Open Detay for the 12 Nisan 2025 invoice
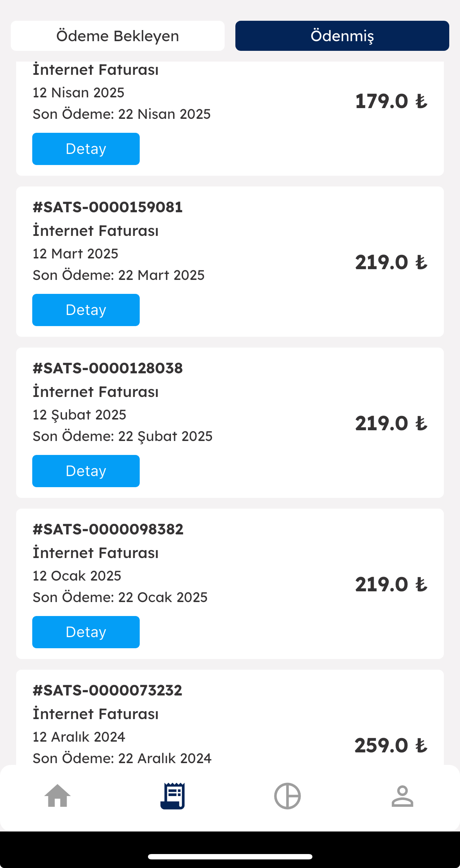This screenshot has height=868, width=460. [x=86, y=149]
